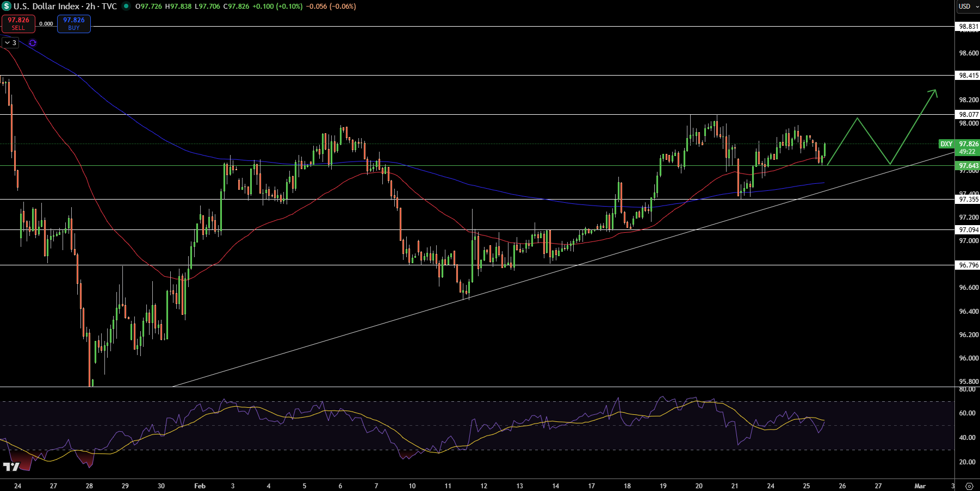Click the red 97.826 SELL button

(x=18, y=23)
